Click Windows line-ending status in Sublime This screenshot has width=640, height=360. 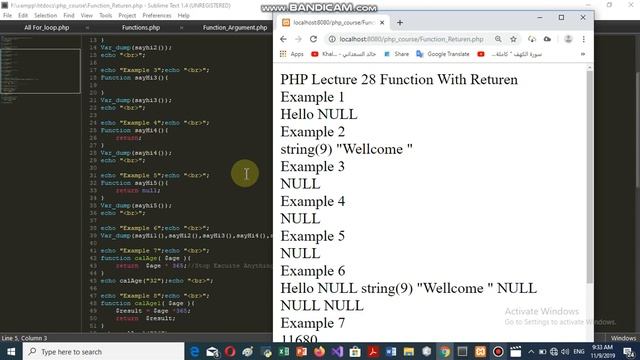[x=623, y=338]
